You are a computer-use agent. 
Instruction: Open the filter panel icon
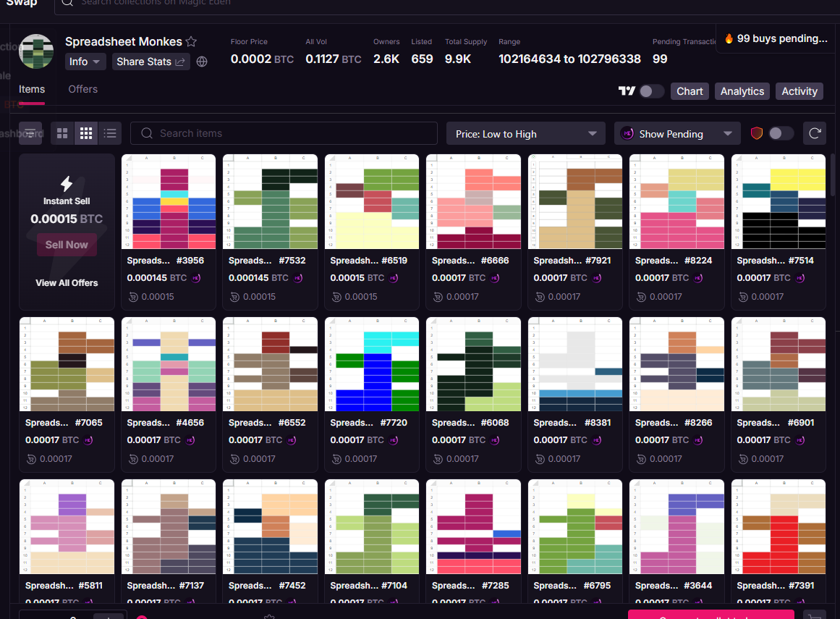(x=30, y=133)
